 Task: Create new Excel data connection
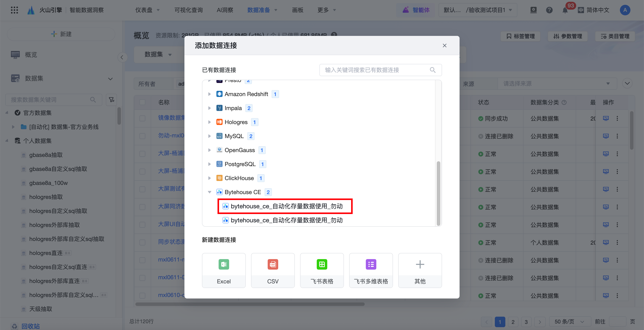(224, 270)
